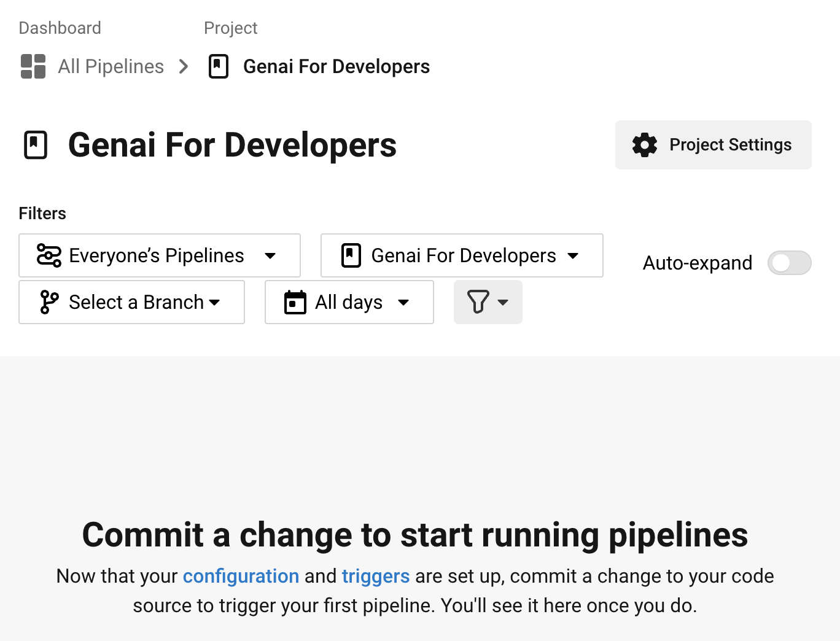The width and height of the screenshot is (840, 641).
Task: Follow the configuration link
Action: click(241, 576)
